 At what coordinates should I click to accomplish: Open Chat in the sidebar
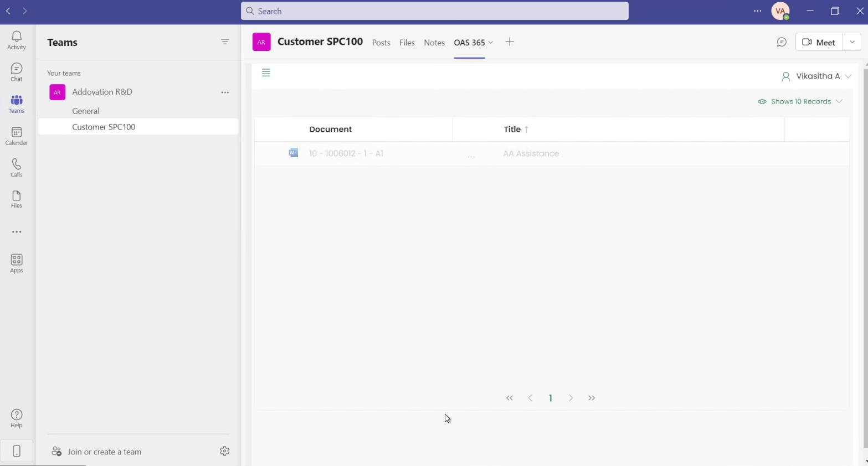(17, 72)
